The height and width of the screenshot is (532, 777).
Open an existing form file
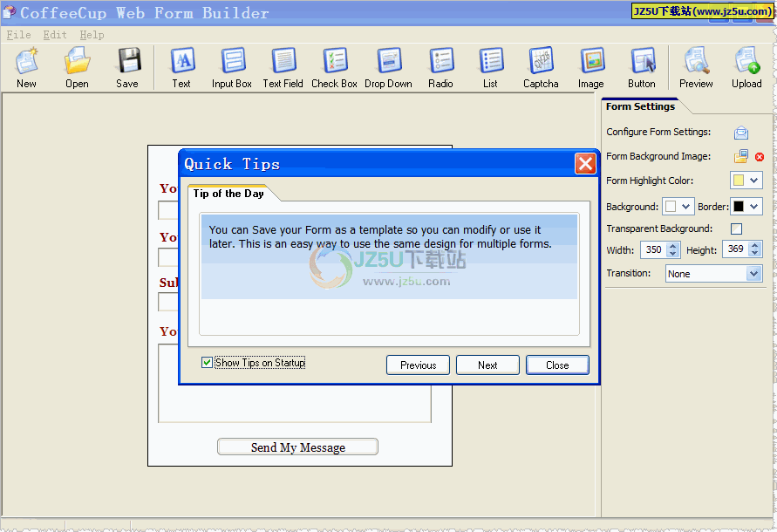tap(77, 68)
